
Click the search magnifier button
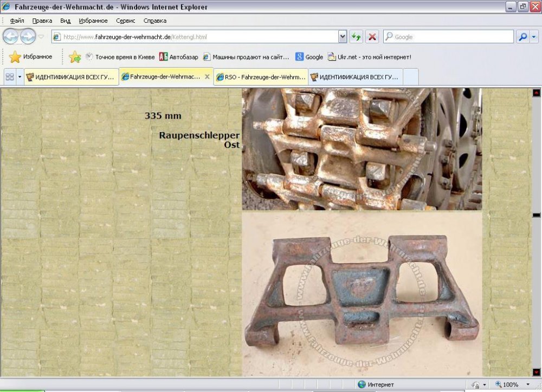point(522,37)
